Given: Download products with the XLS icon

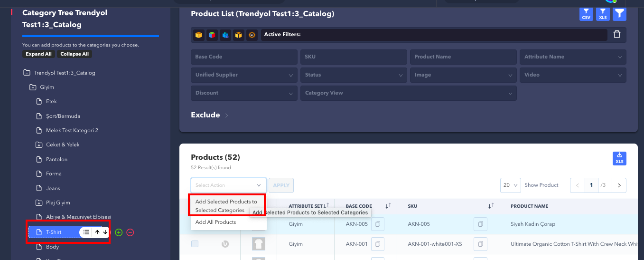Looking at the screenshot, I should (619, 159).
